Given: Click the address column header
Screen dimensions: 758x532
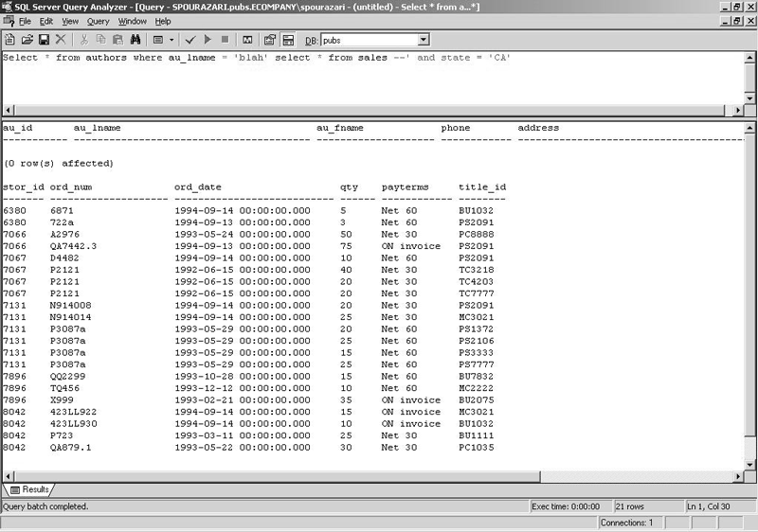Looking at the screenshot, I should click(538, 128).
